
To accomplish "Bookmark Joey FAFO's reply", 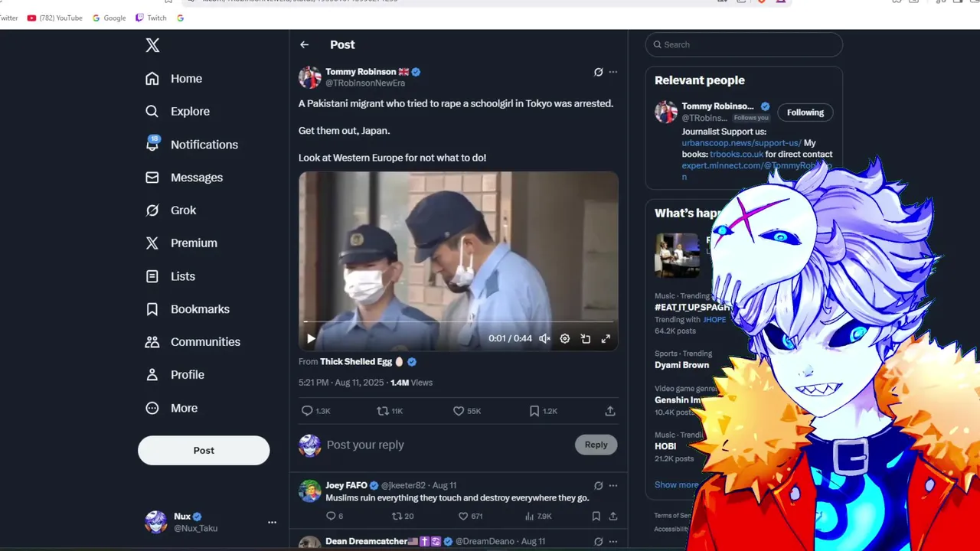I will (596, 517).
